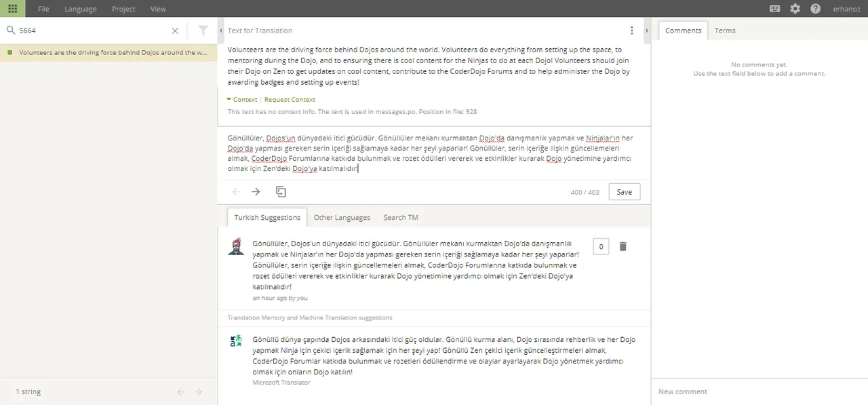Viewport: 868px width, 405px height.
Task: Click the 'Text for Translation' header
Action: point(260,31)
